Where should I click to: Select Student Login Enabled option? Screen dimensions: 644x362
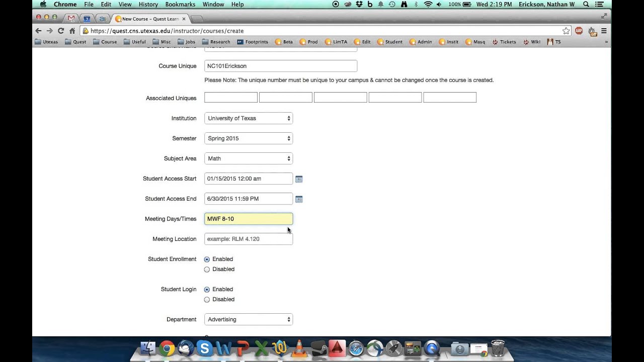pyautogui.click(x=207, y=290)
